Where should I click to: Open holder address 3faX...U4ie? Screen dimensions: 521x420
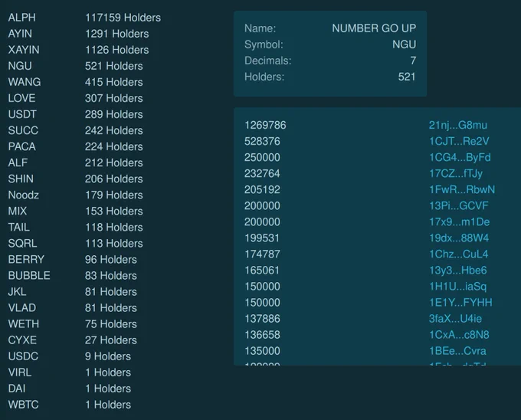[455, 318]
